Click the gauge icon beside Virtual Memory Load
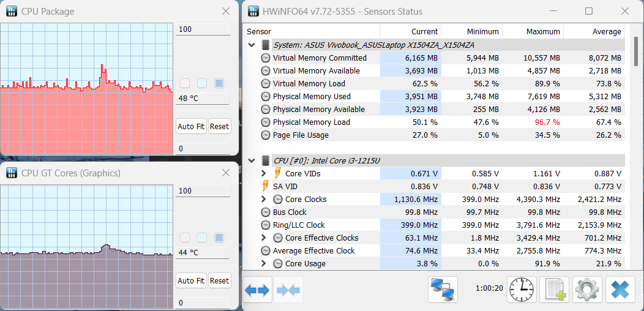The height and width of the screenshot is (311, 644). [266, 83]
